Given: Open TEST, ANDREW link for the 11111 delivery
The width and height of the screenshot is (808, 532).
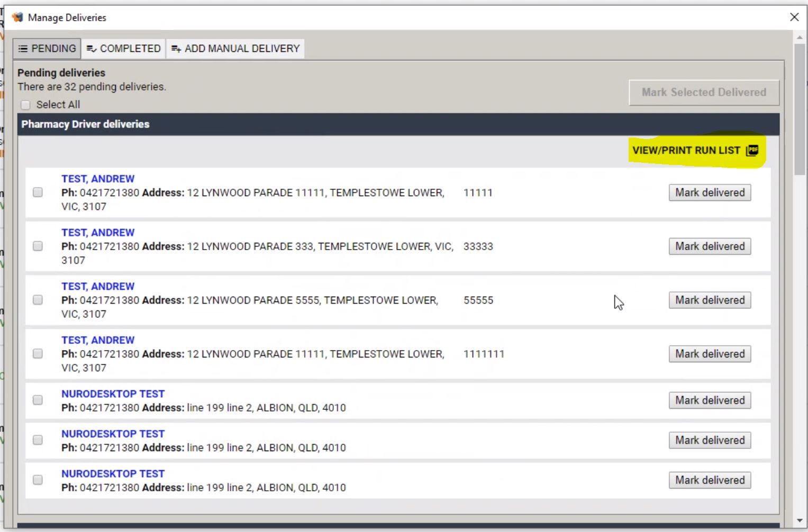Looking at the screenshot, I should [x=98, y=179].
